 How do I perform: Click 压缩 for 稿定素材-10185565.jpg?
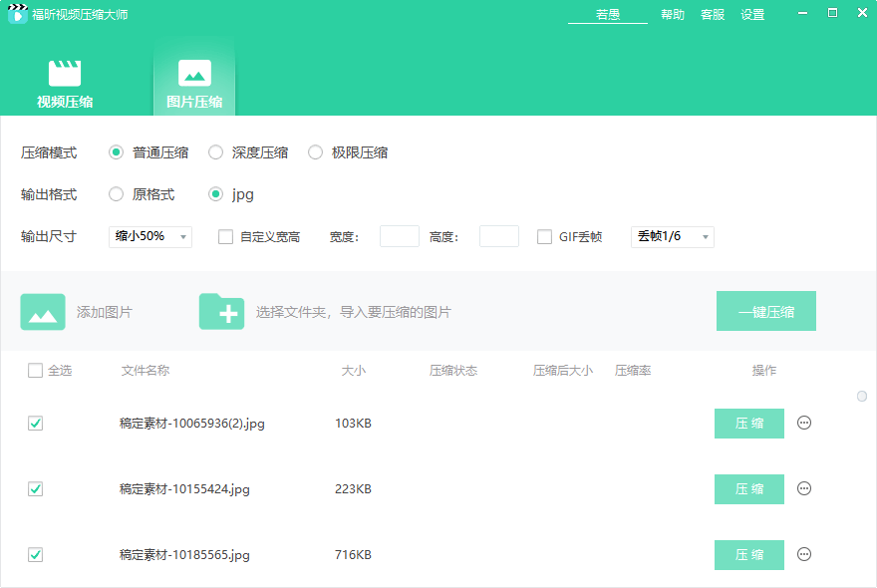(748, 555)
